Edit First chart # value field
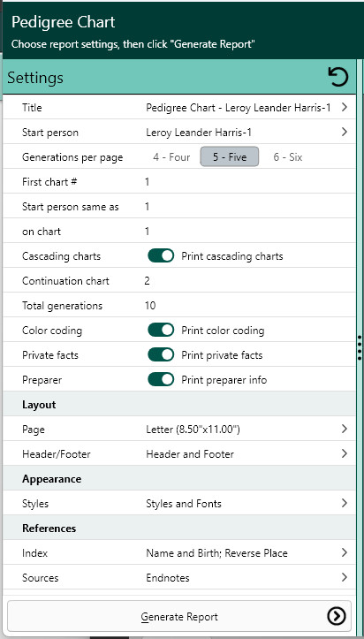This screenshot has width=364, height=639. (147, 182)
